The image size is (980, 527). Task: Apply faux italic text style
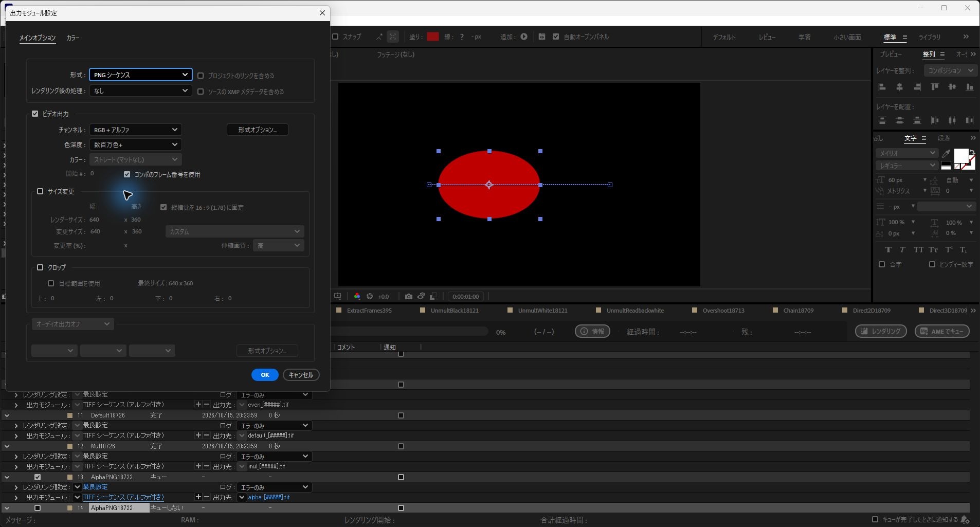pos(902,250)
